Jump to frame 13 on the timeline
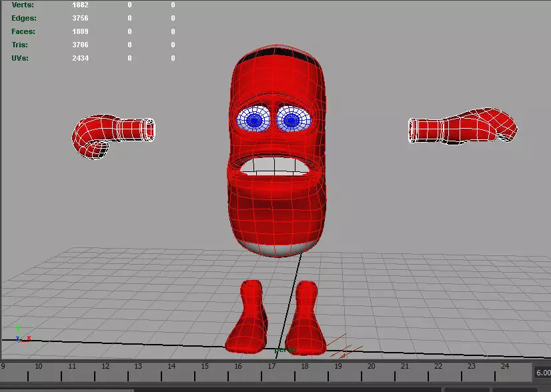 [x=138, y=367]
